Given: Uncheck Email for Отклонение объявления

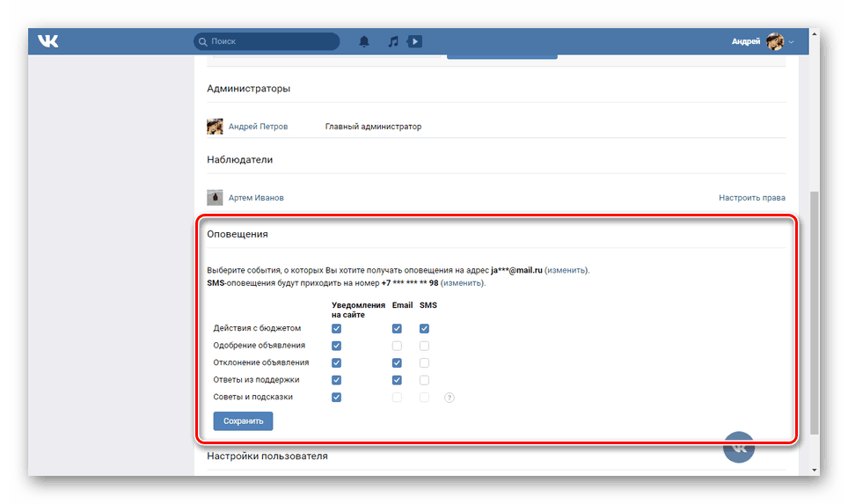Looking at the screenshot, I should pos(397,363).
